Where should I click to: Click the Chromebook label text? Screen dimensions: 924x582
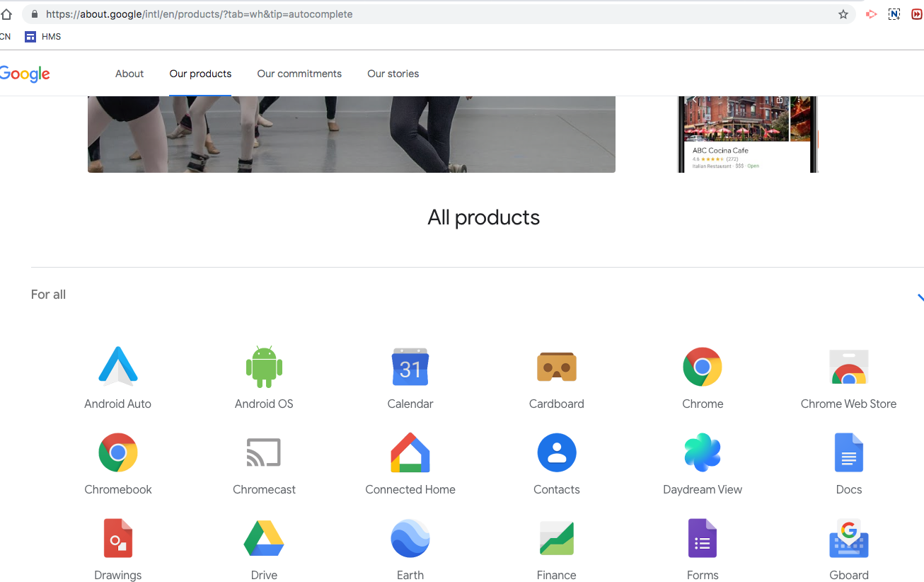(118, 489)
